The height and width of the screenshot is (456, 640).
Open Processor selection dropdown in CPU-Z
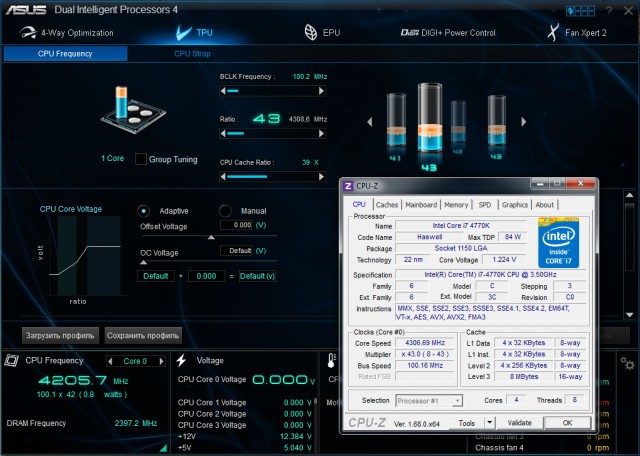click(x=429, y=401)
